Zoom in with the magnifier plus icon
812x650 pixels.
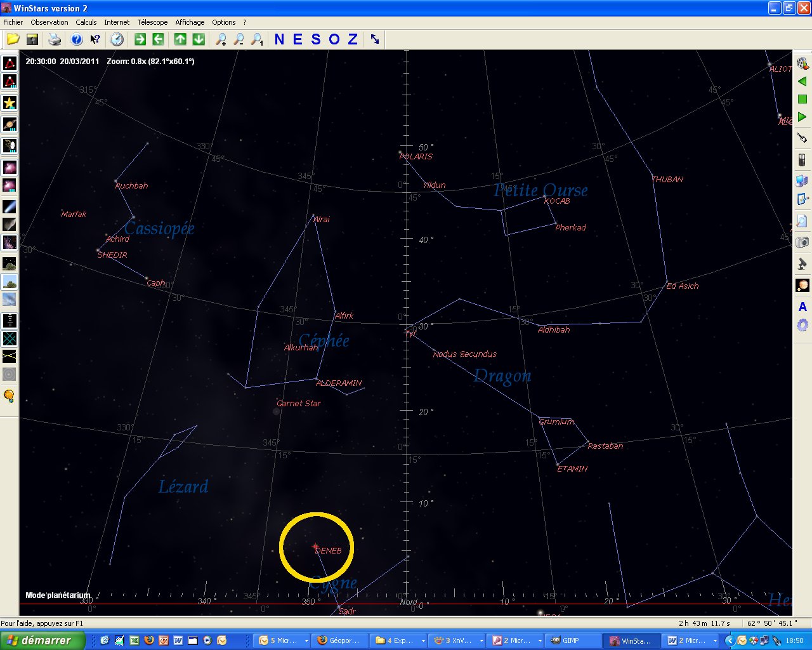click(221, 39)
